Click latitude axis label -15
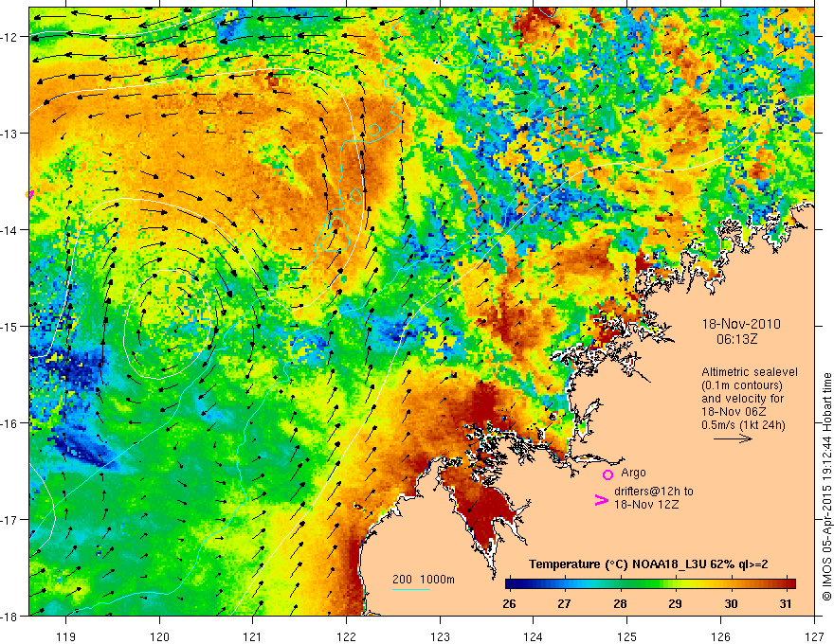Image resolution: width=834 pixels, height=644 pixels. (9, 326)
